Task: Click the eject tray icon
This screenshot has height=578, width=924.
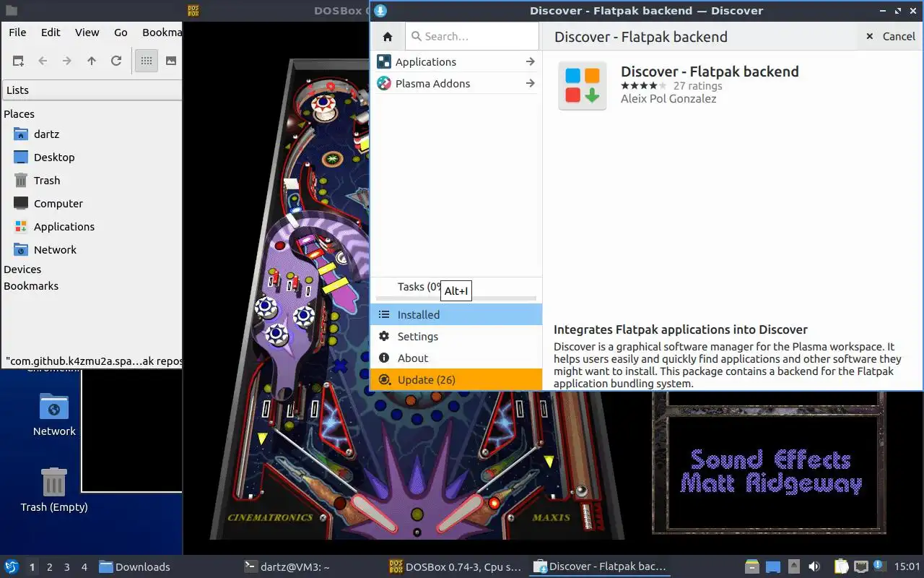Action: [x=794, y=567]
